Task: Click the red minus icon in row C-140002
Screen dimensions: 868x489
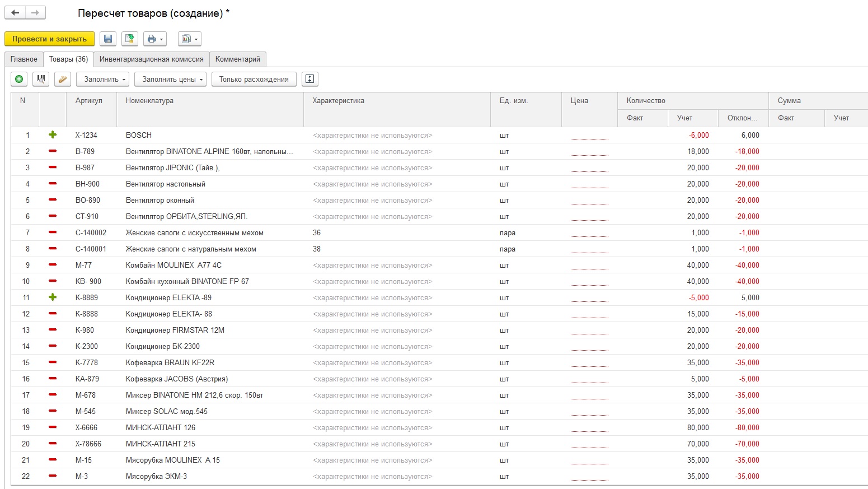Action: [53, 232]
